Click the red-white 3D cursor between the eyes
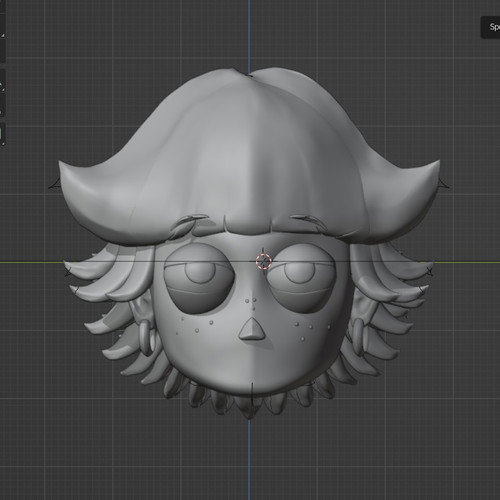This screenshot has height=500, width=500. (x=264, y=261)
